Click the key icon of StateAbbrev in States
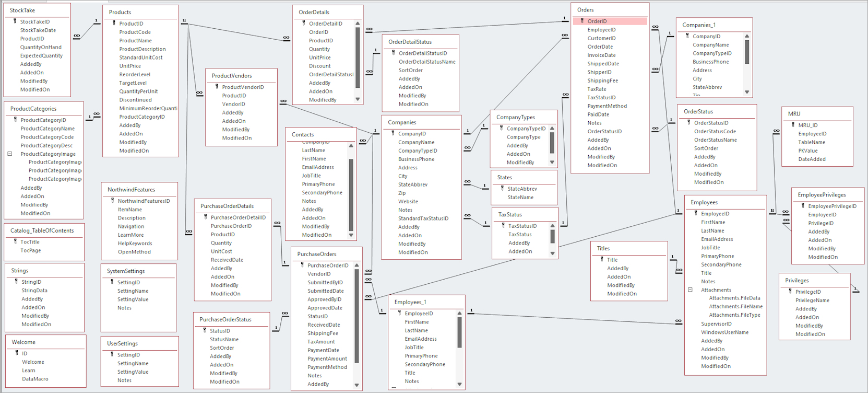 tap(502, 189)
